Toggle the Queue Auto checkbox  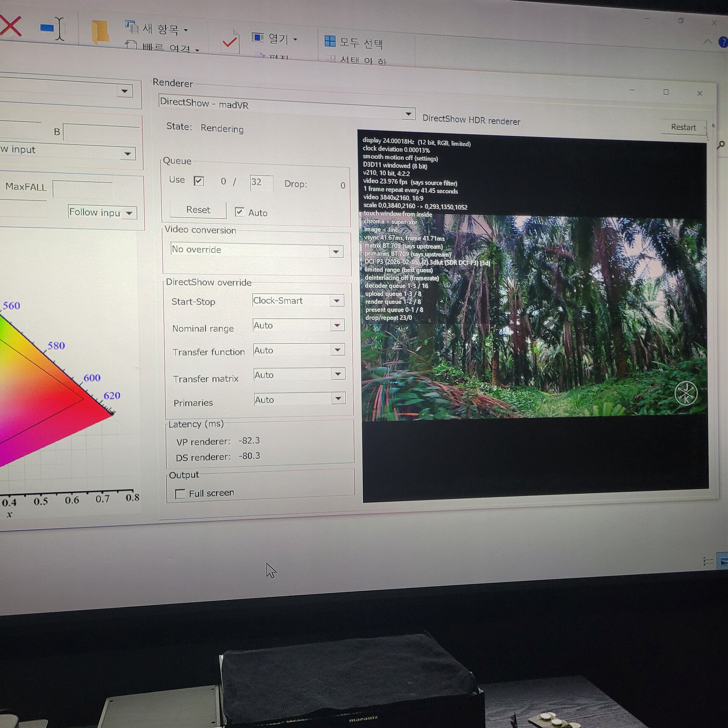(x=239, y=212)
